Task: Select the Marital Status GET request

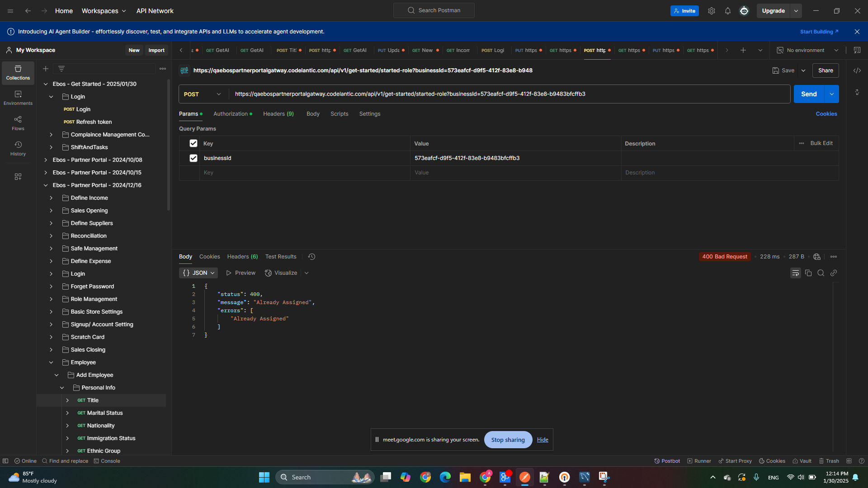Action: [x=100, y=413]
